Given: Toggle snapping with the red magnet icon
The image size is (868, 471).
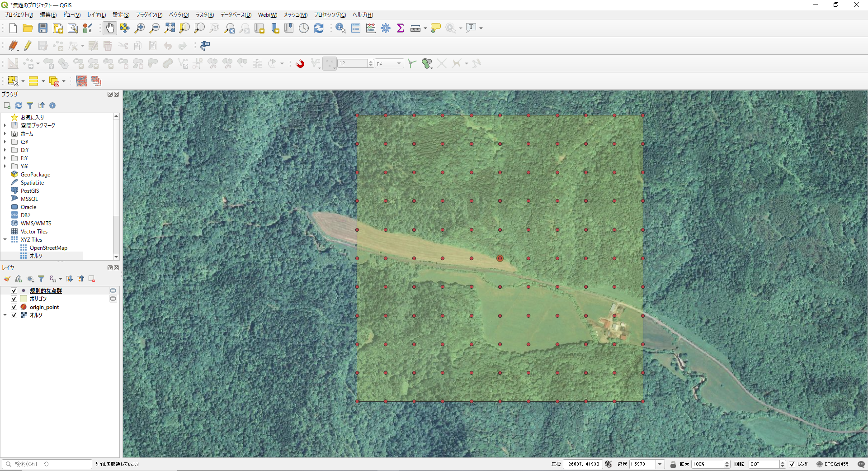Looking at the screenshot, I should click(x=300, y=63).
